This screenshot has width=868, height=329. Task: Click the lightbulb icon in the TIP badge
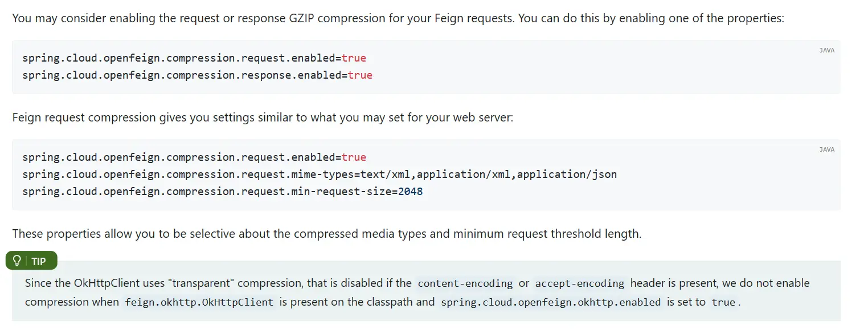point(17,261)
